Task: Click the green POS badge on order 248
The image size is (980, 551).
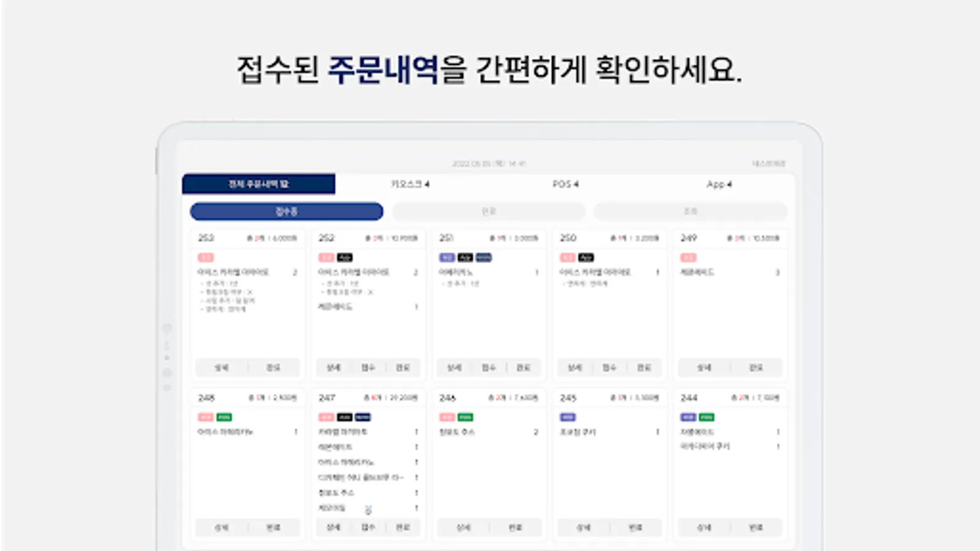Action: tap(224, 418)
